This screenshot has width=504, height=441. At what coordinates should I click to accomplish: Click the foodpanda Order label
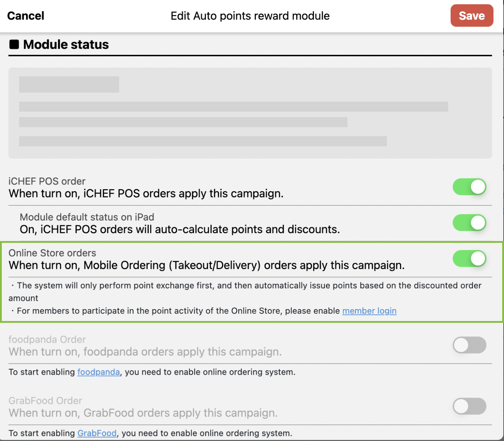click(x=47, y=339)
